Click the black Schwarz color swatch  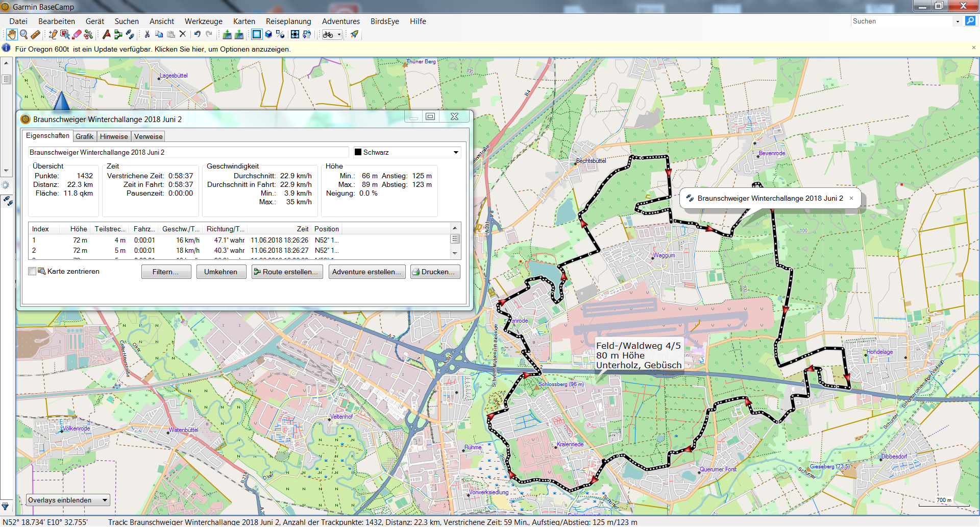(x=358, y=152)
